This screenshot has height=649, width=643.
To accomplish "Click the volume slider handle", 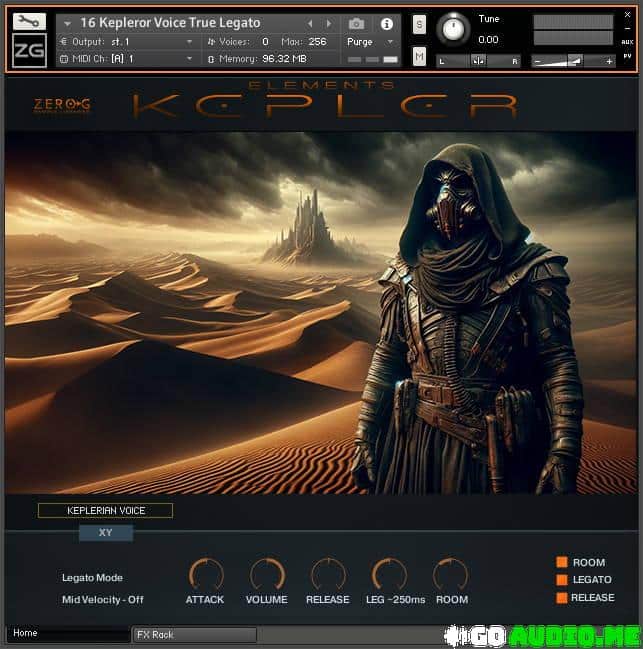I will (x=576, y=60).
